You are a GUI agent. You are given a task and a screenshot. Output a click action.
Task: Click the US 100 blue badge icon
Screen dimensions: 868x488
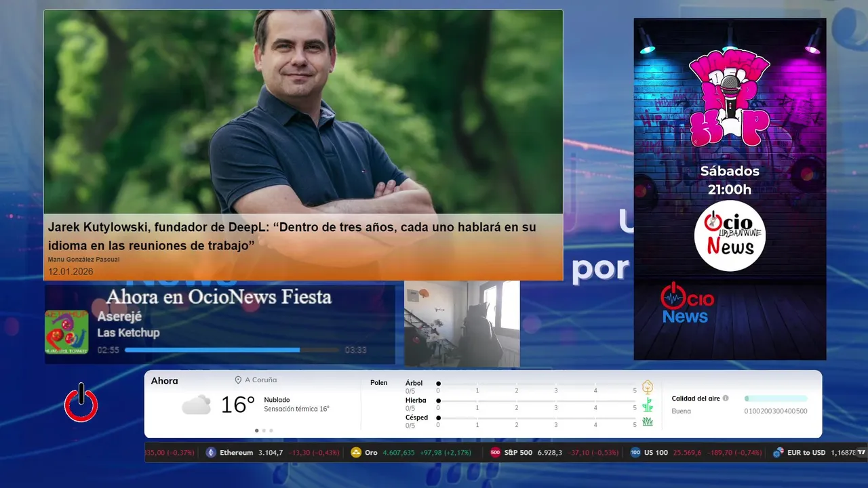pos(635,453)
